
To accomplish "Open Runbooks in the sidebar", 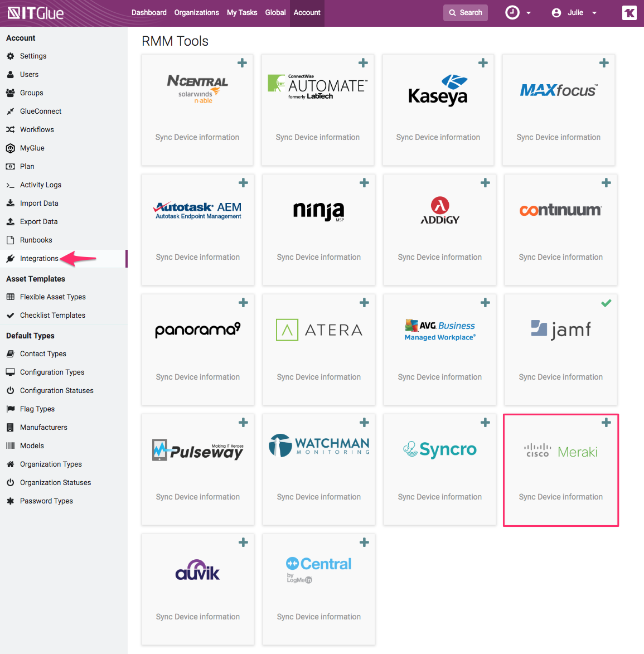I will (x=36, y=240).
